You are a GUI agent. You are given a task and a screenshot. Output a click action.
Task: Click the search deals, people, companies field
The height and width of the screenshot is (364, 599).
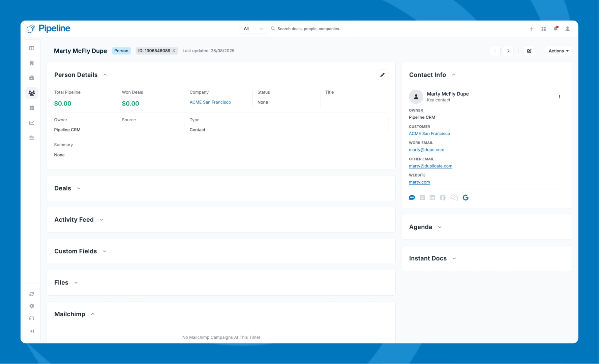[x=313, y=29]
